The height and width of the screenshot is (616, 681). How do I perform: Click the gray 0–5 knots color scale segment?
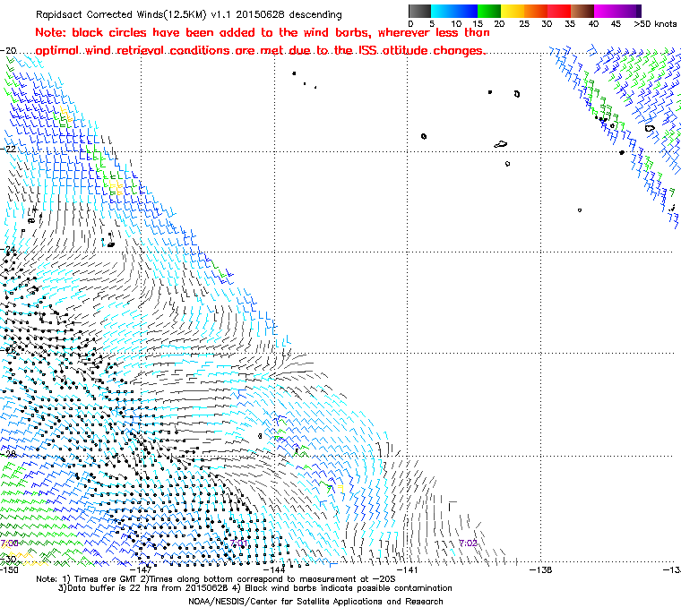tap(420, 11)
